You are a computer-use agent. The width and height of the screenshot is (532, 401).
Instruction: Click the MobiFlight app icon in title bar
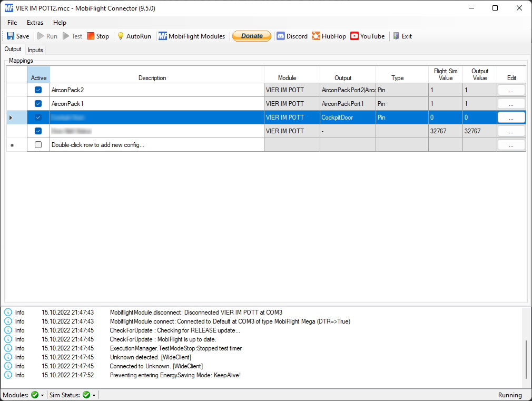[x=9, y=8]
